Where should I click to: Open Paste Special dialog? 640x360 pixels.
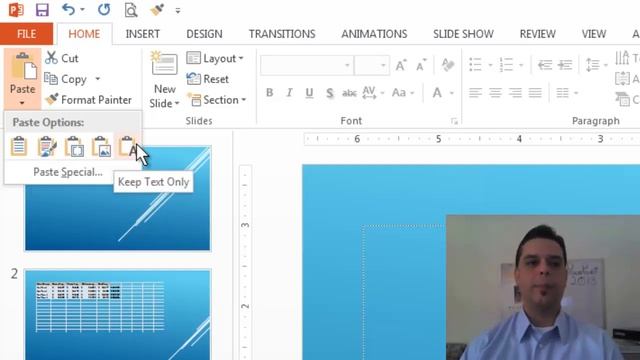coord(68,172)
